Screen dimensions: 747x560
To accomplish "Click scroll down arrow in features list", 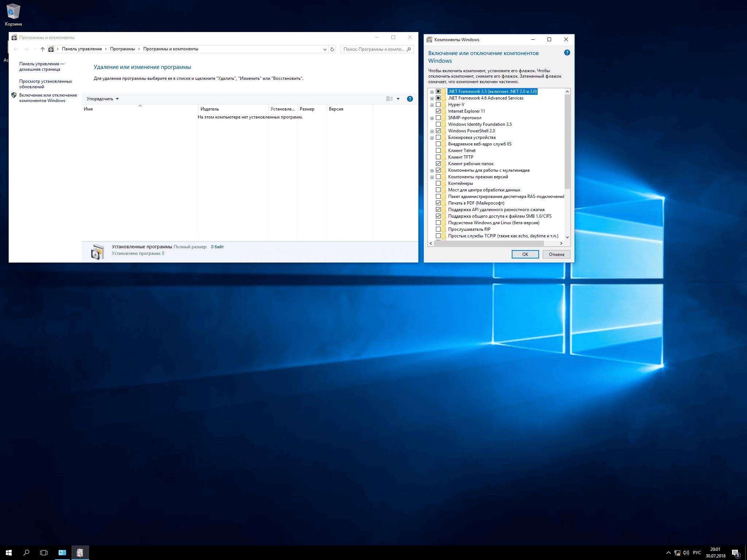I will pyautogui.click(x=567, y=237).
